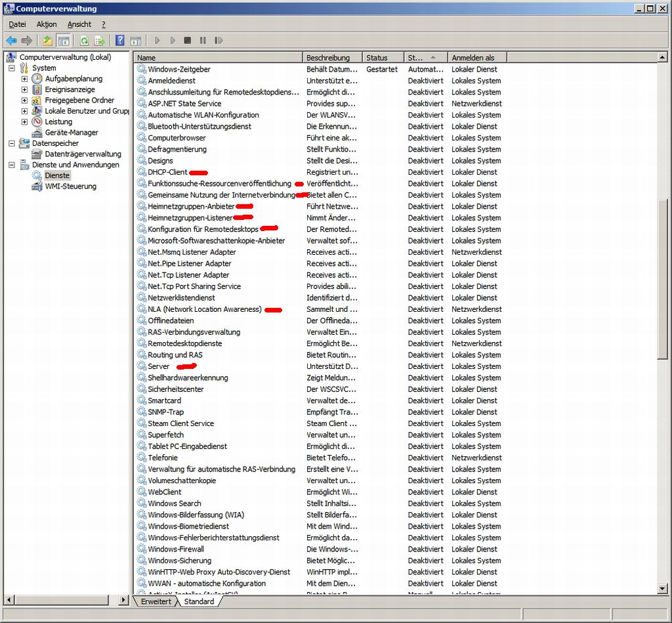Click the Stop service toolbar button
672x623 pixels.
pyautogui.click(x=187, y=40)
